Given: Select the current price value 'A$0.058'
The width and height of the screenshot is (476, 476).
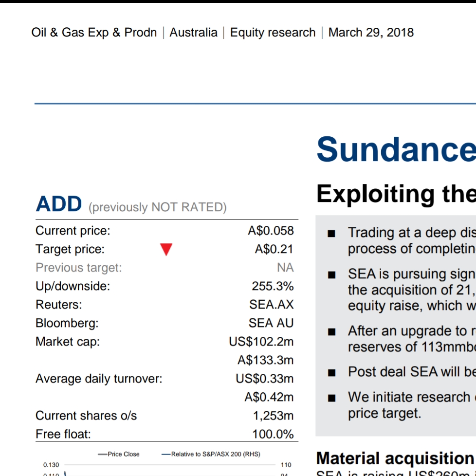Looking at the screenshot, I should 271,231.
